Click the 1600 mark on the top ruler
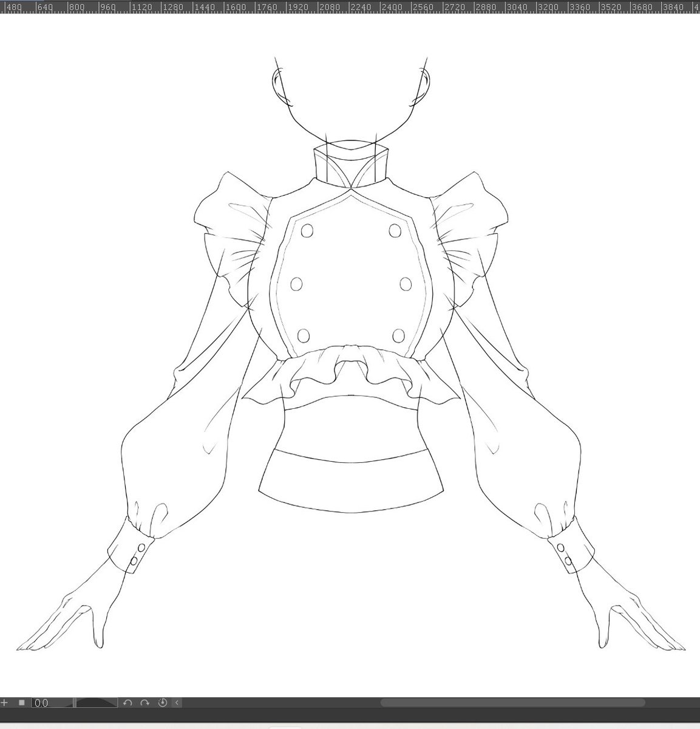Viewport: 700px width, 729px height. (x=236, y=8)
